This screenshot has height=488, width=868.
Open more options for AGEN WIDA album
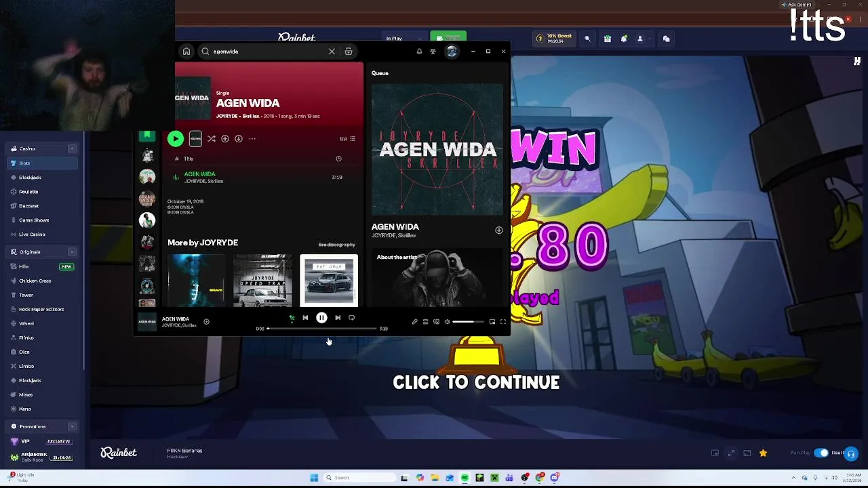click(x=252, y=139)
